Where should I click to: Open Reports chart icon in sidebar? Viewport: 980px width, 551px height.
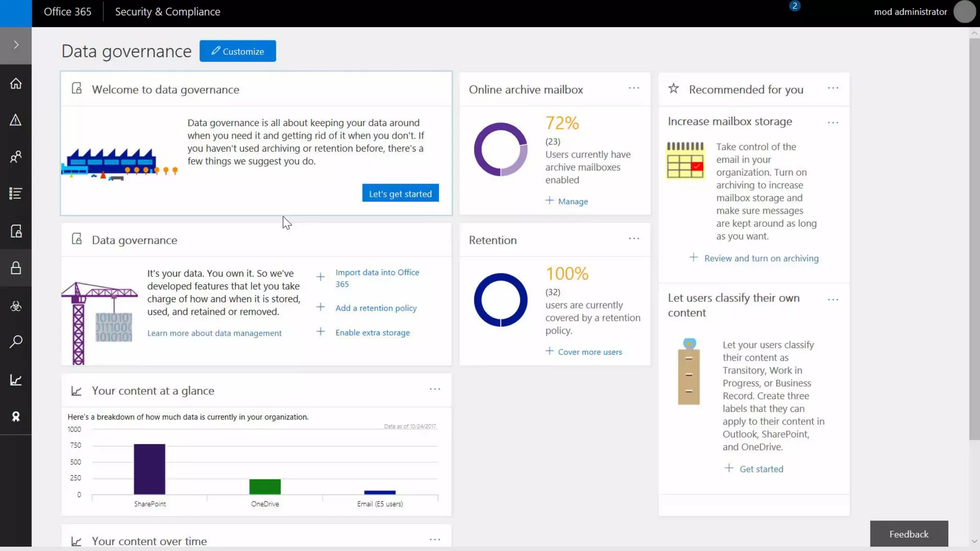tap(16, 380)
